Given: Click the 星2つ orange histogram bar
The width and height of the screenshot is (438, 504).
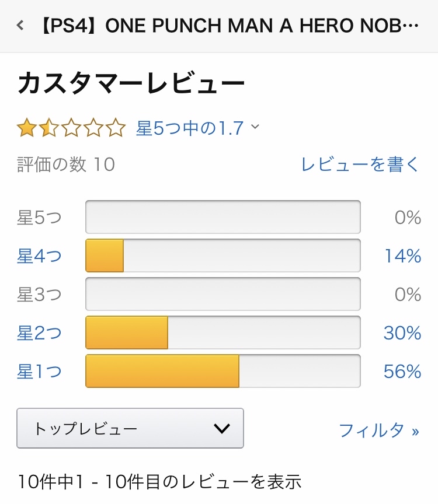Looking at the screenshot, I should (x=127, y=332).
